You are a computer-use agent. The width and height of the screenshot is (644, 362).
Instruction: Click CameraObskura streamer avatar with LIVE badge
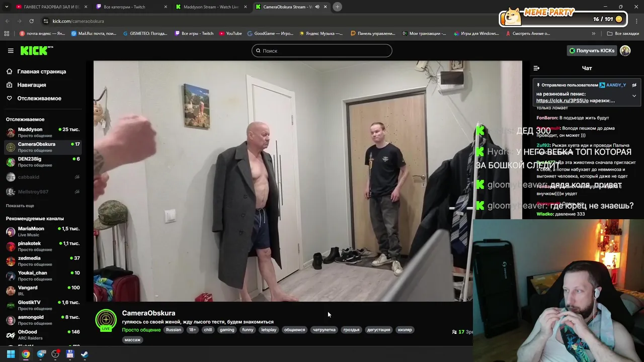(x=106, y=320)
